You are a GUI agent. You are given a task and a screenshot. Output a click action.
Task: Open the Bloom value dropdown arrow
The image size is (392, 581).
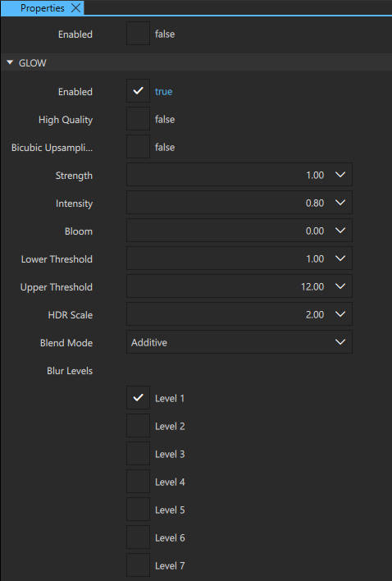[x=340, y=231]
